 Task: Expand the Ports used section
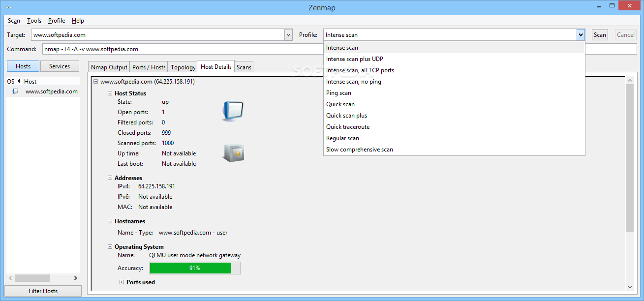[122, 282]
